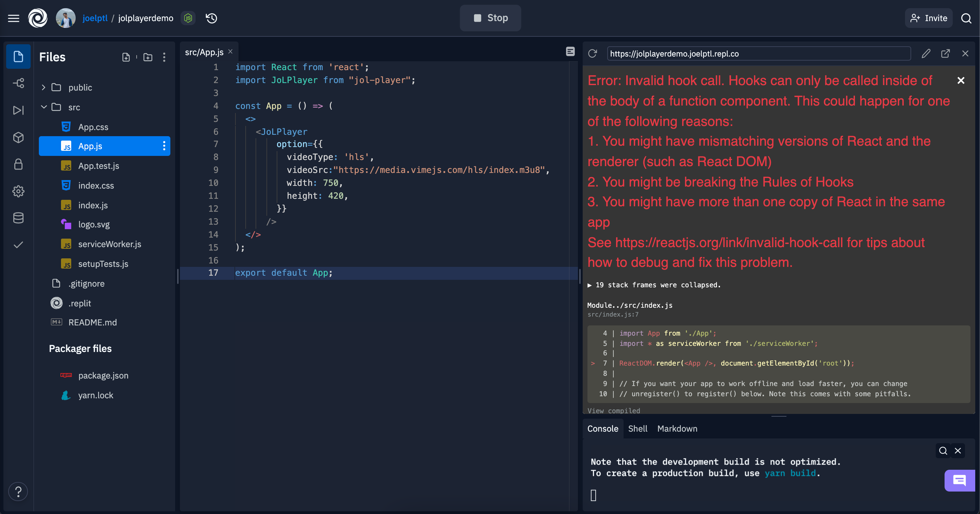Click the add new folder icon
980x514 pixels.
tap(148, 57)
